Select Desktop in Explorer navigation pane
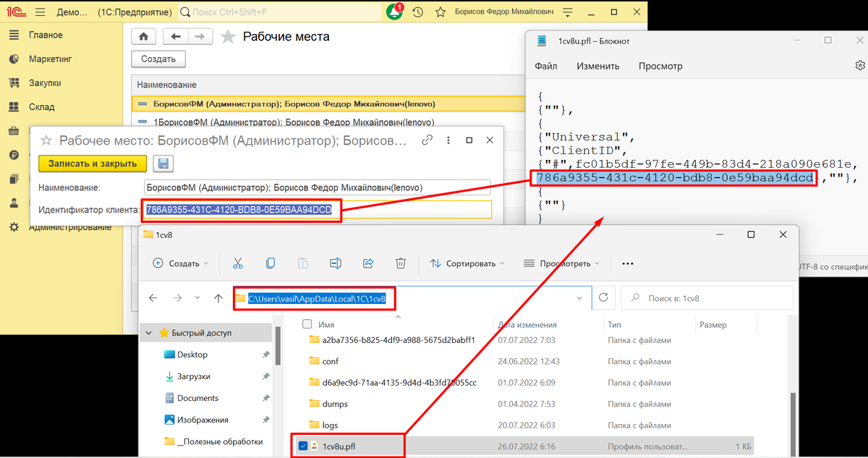This screenshot has width=868, height=458. [x=192, y=355]
